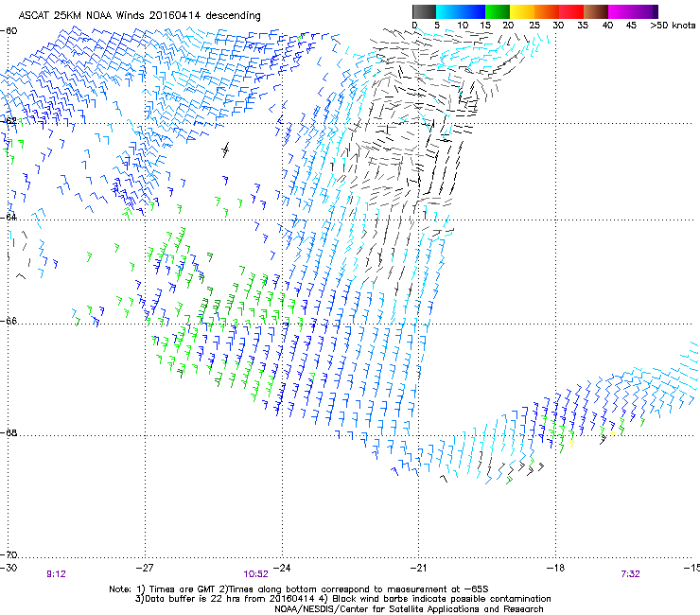Image resolution: width=700 pixels, height=615 pixels.
Task: Click the green 15-20 knots legend segment
Action: pos(498,11)
